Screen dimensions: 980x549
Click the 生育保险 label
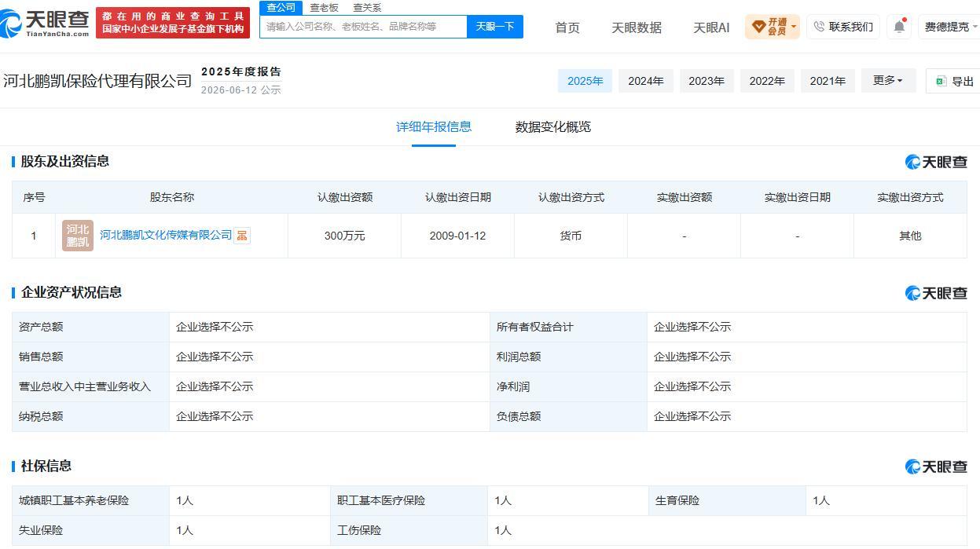point(677,500)
